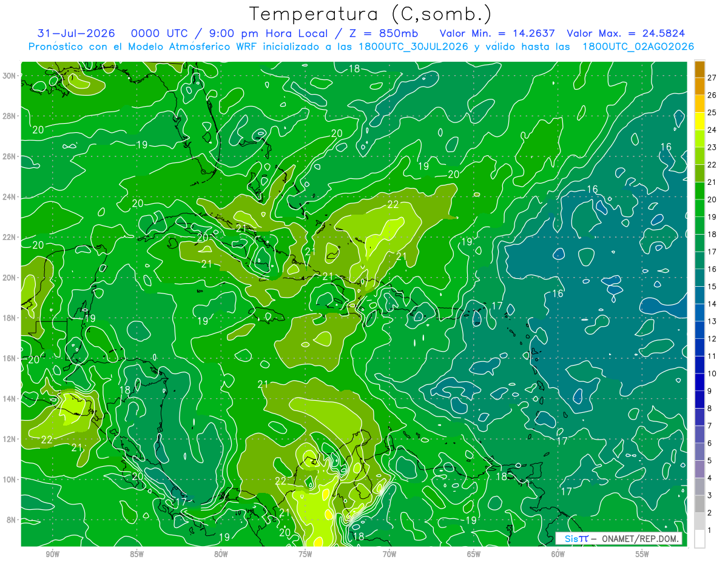This screenshot has width=728, height=562.
Task: Click the color legend label "1"
Action: pos(709,530)
